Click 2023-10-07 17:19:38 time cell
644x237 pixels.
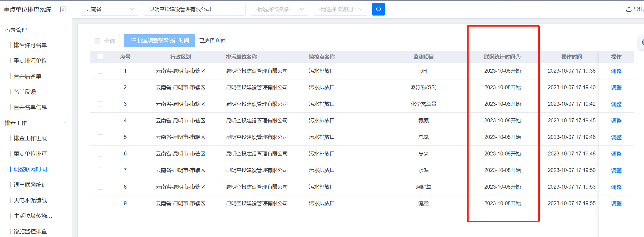(x=572, y=71)
